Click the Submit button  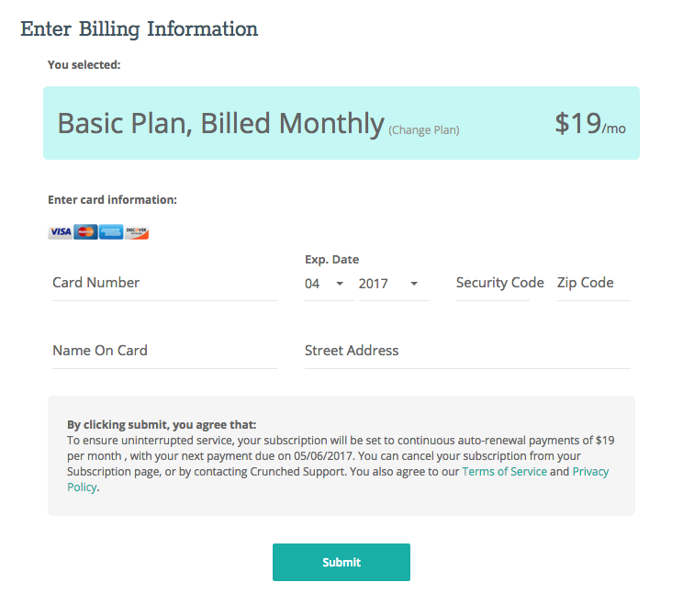(x=341, y=562)
